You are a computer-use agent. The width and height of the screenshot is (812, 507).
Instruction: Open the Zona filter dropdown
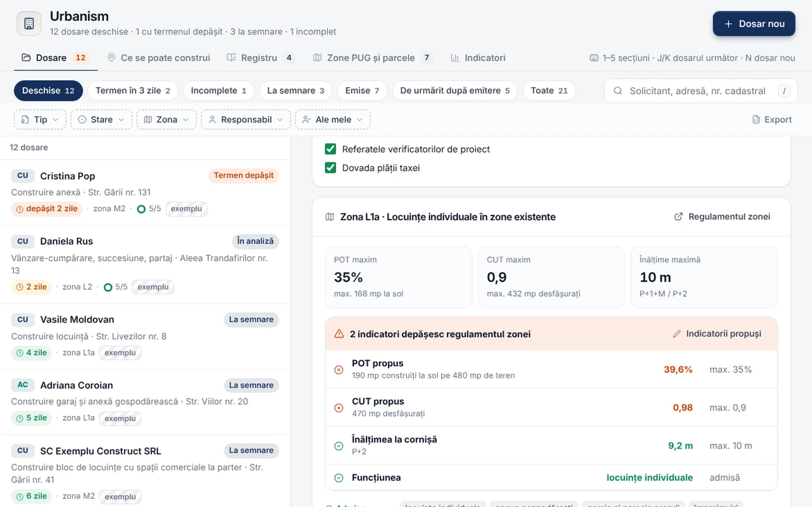(166, 120)
